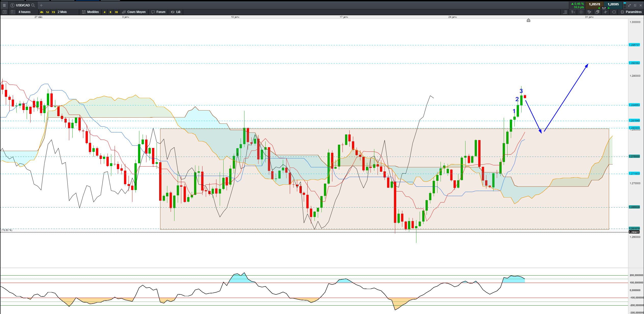The height and width of the screenshot is (314, 644).
Task: Switch to the 1S timeframe shortcut
Action: [53, 12]
